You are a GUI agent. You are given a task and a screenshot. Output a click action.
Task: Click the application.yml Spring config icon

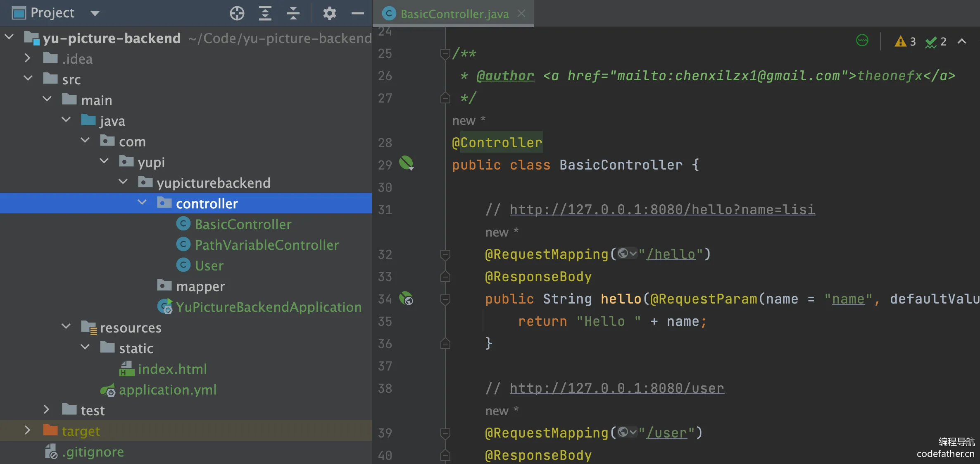108,390
